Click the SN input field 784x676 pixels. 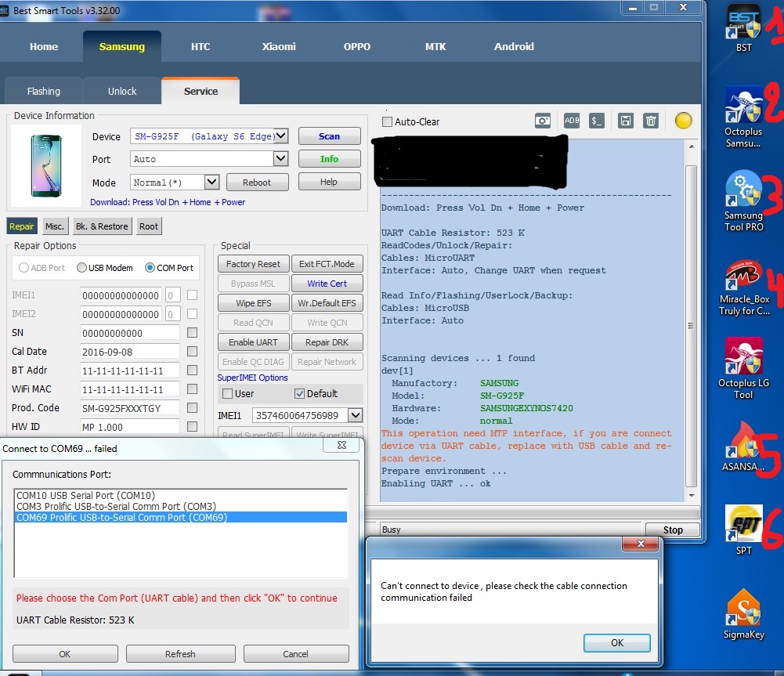click(129, 333)
